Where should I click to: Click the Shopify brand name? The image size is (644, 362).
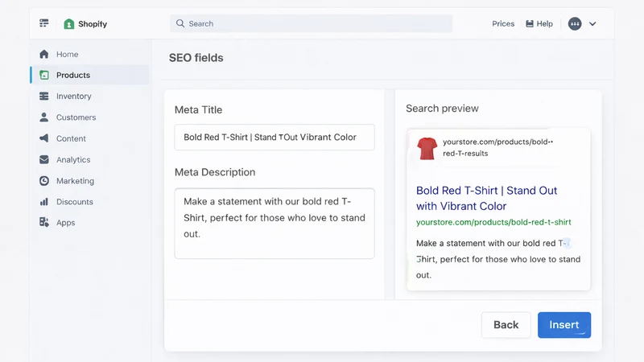93,24
